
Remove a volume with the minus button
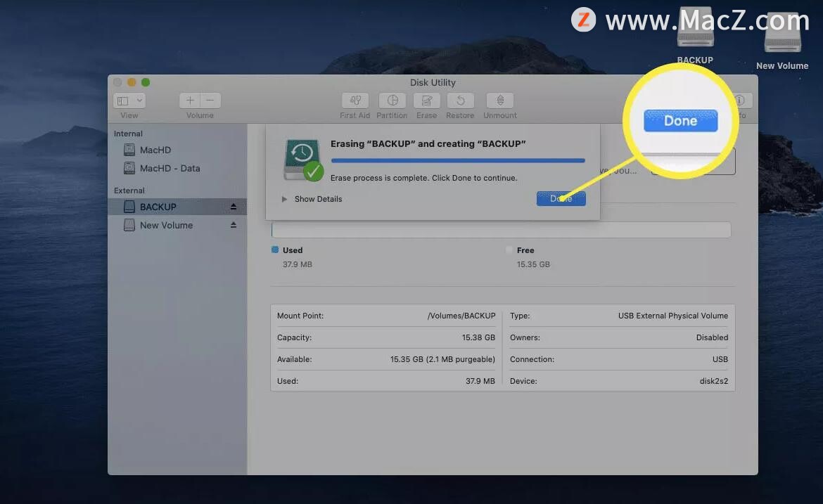[210, 101]
